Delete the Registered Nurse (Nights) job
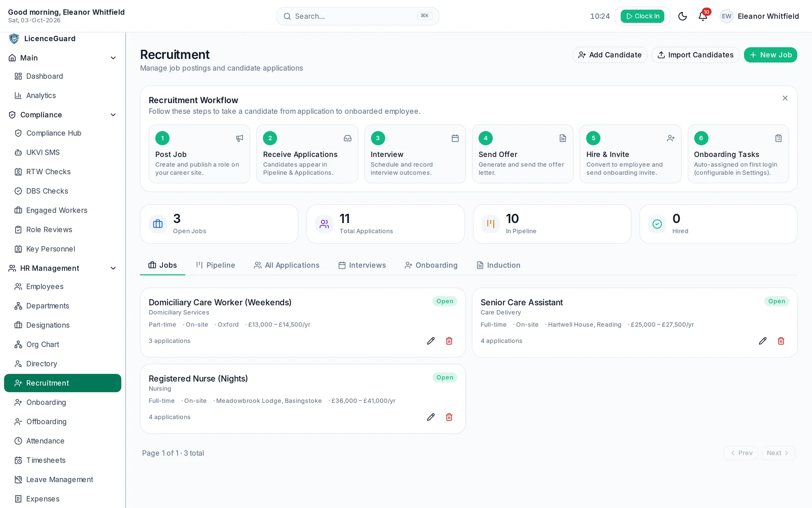Screen dimensions: 812x508 coord(449,417)
